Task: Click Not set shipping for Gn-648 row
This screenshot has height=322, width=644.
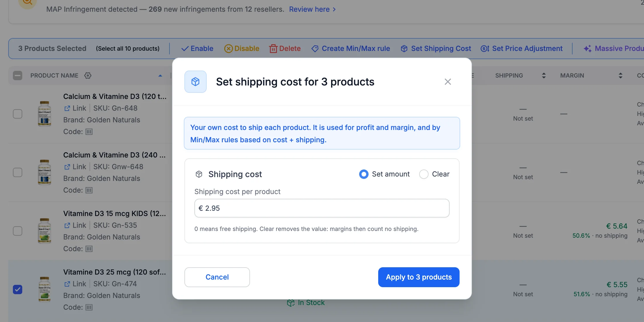Action: coord(523,119)
